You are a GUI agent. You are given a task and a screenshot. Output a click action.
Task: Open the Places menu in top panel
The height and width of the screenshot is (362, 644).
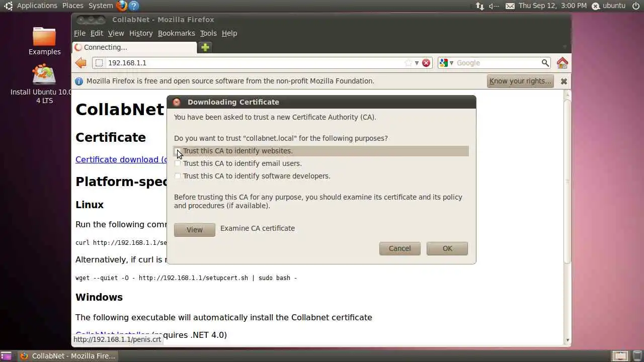[x=73, y=6]
